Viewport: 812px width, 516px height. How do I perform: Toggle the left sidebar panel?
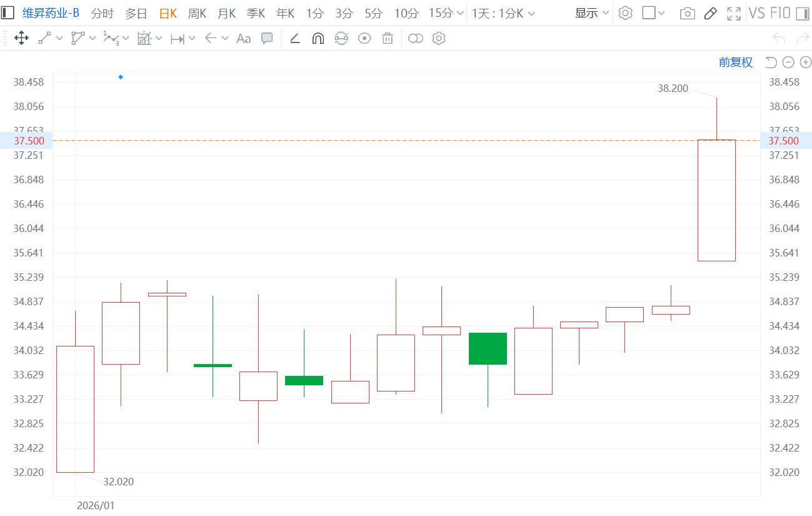coord(8,13)
